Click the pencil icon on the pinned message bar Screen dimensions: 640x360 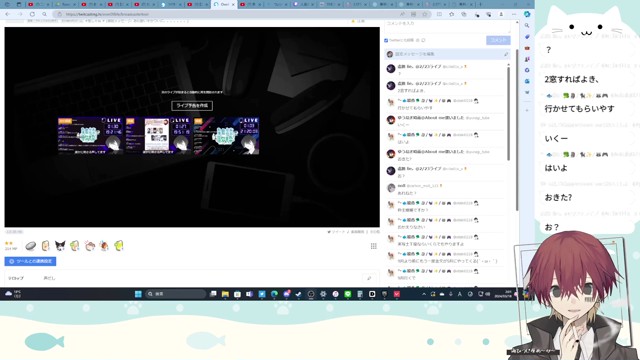[506, 54]
